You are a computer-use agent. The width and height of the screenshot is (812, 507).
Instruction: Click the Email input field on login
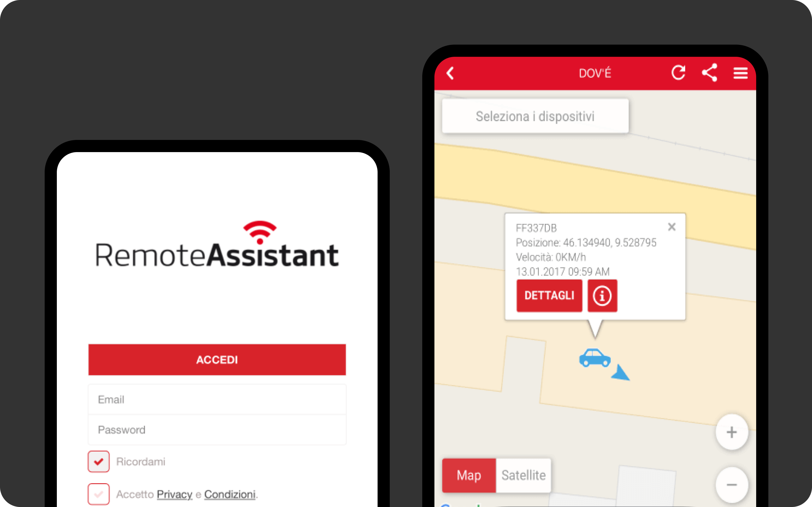(x=217, y=399)
